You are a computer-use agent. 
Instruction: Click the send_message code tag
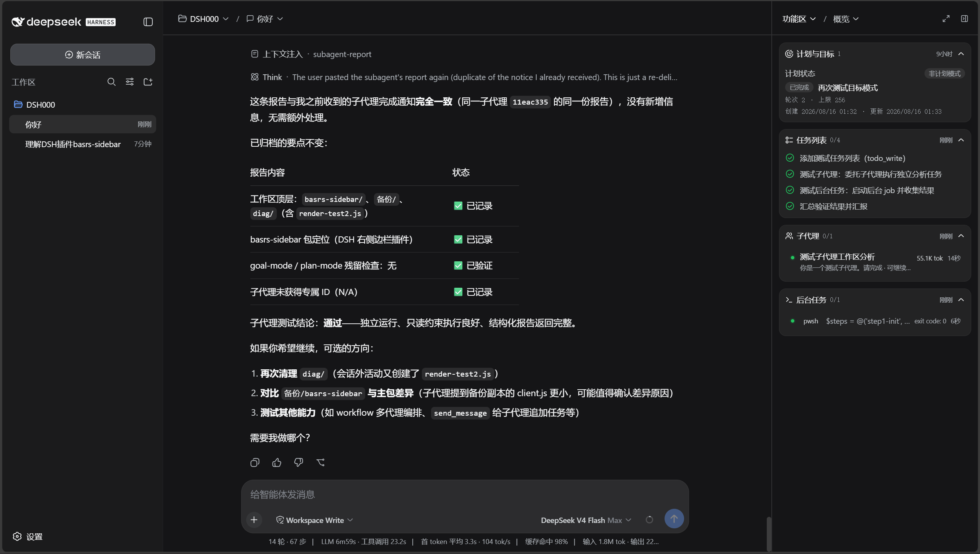(460, 413)
